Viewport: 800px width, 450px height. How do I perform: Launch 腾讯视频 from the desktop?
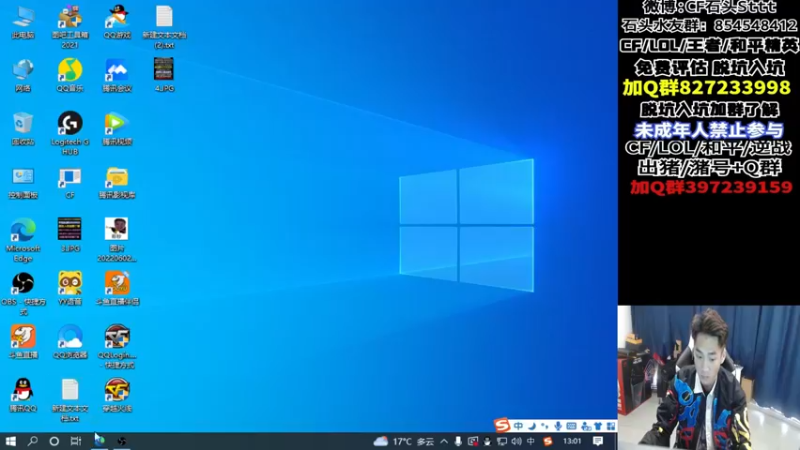tap(117, 129)
